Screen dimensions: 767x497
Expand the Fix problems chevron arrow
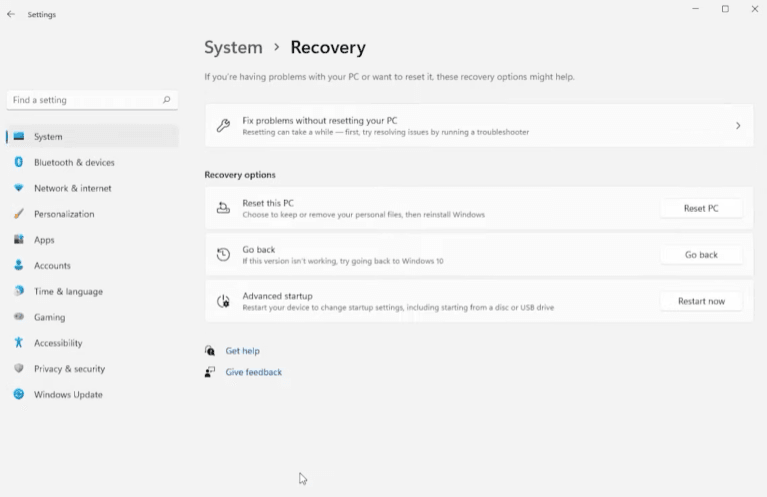coord(738,126)
